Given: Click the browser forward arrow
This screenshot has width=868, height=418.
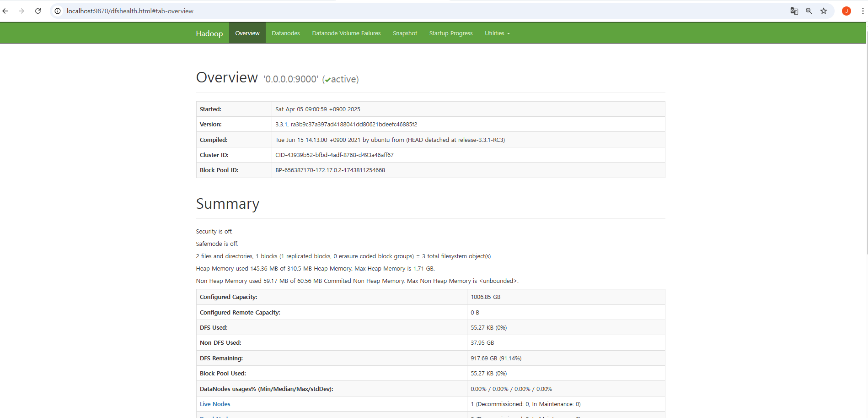Looking at the screenshot, I should pyautogui.click(x=21, y=11).
